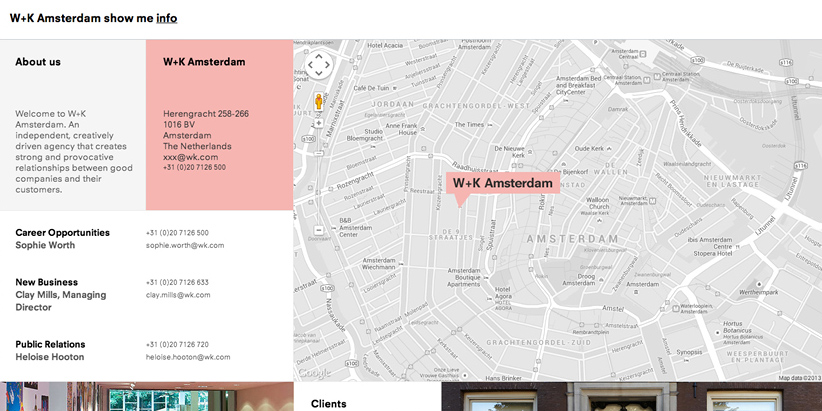822x411 pixels.
Task: Click Hotel Agora map label
Action: click(503, 293)
